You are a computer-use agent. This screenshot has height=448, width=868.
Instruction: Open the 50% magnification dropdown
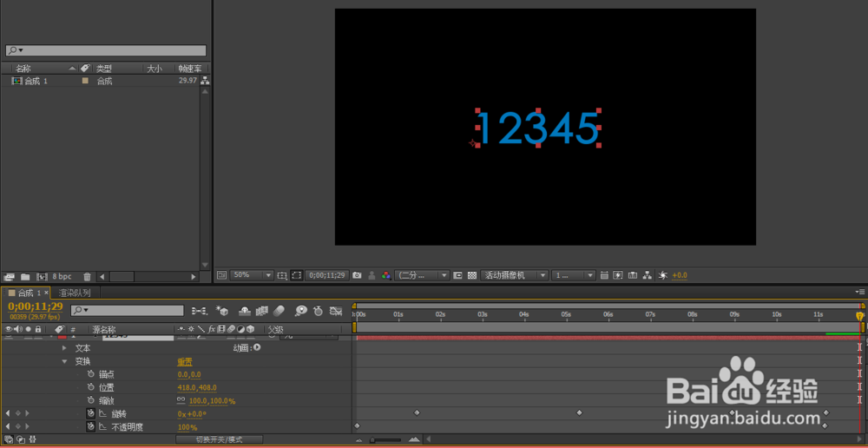pos(252,275)
